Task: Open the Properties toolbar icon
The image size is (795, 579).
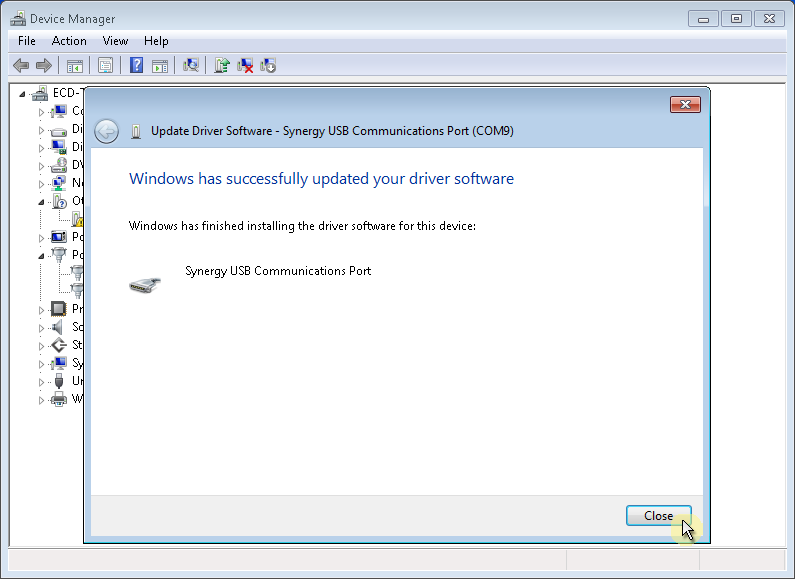Action: 105,65
